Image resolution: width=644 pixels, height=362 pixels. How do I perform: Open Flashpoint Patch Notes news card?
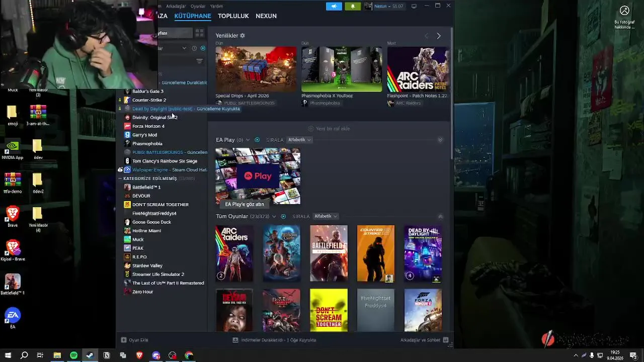(x=418, y=69)
